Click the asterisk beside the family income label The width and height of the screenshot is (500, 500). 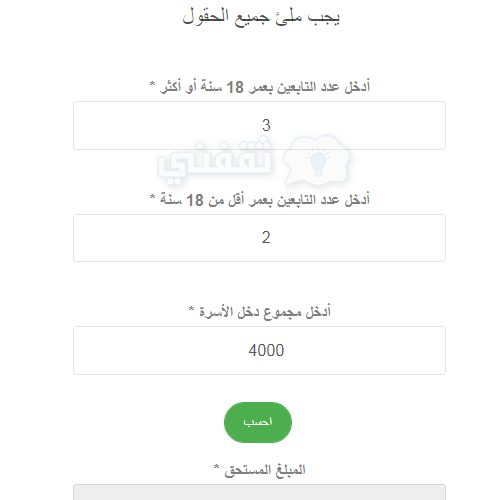coord(191,308)
